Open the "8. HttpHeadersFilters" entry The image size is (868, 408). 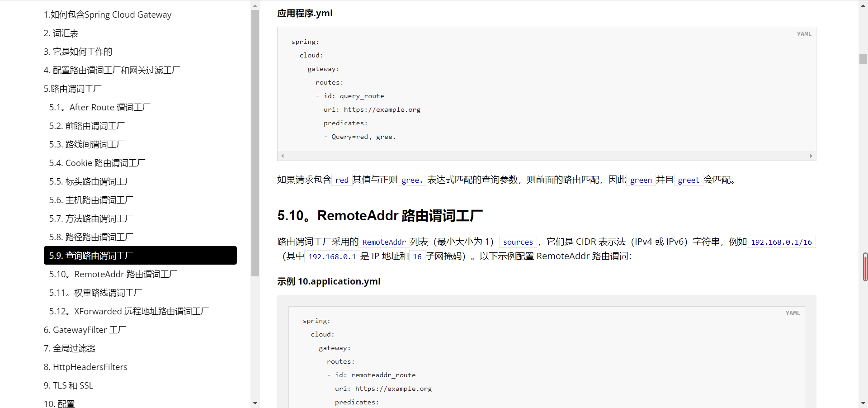[x=85, y=366]
